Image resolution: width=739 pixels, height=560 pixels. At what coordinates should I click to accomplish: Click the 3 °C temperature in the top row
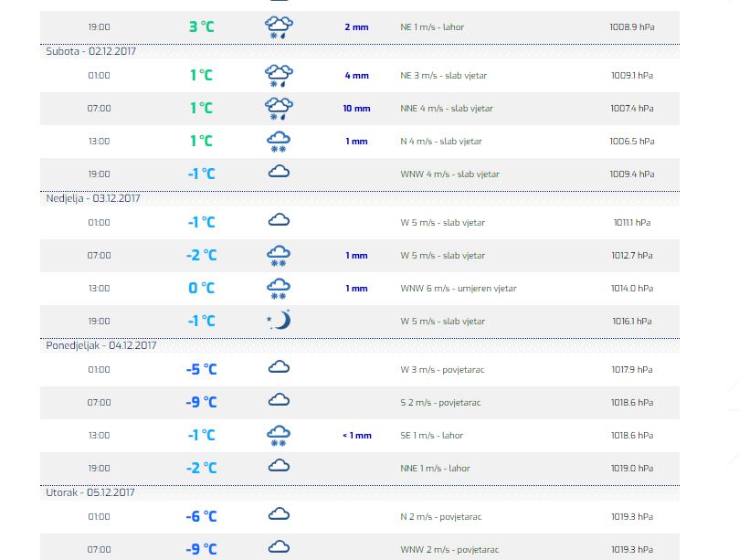pyautogui.click(x=201, y=26)
